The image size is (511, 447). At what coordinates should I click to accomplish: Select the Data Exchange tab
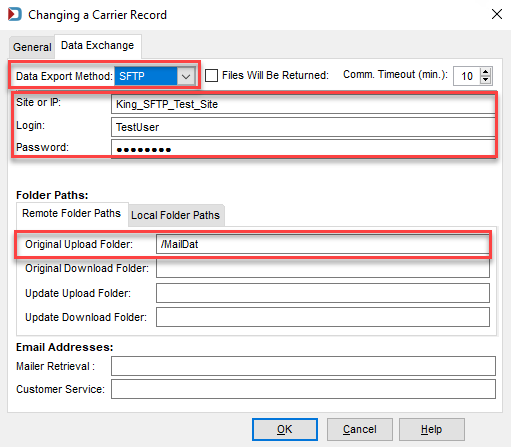click(x=98, y=45)
